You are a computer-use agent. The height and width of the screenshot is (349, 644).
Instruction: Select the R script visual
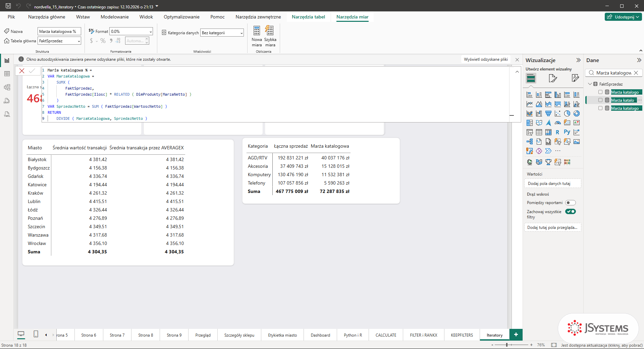[558, 132]
